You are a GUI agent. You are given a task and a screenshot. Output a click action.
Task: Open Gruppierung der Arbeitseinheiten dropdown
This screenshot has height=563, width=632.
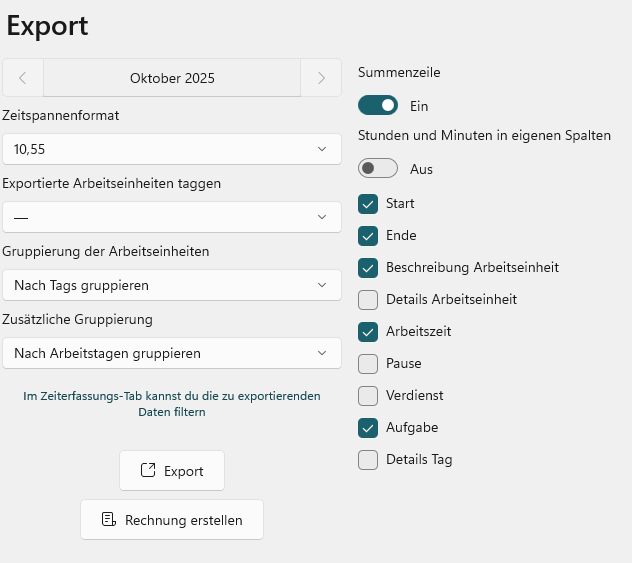coord(171,285)
